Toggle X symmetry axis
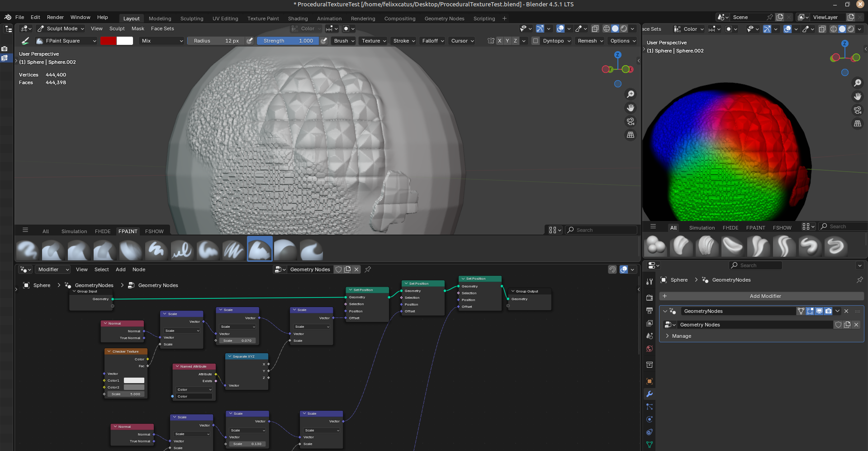868x451 pixels. coord(499,41)
